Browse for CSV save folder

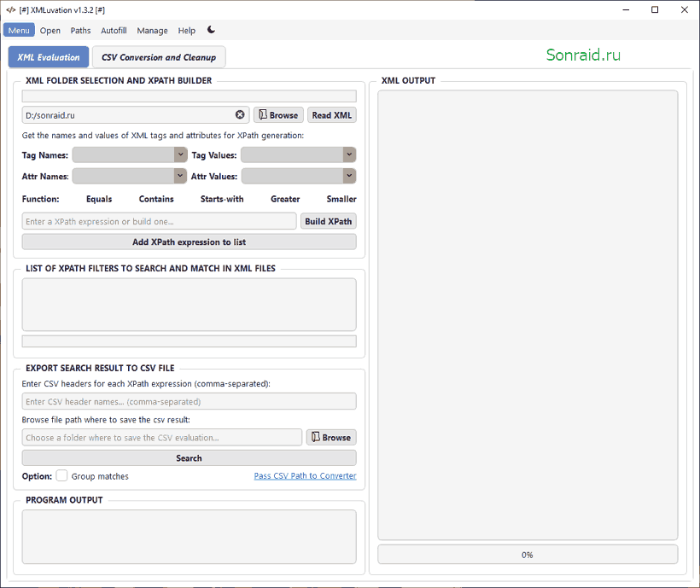click(x=331, y=437)
